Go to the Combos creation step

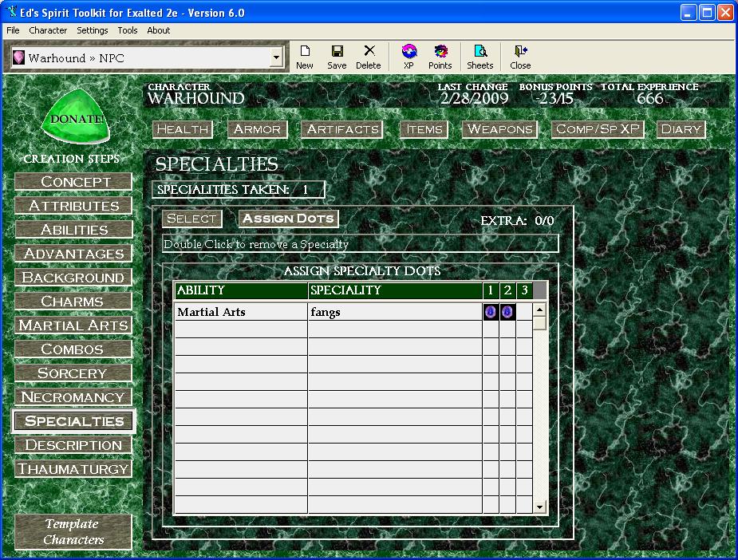tap(73, 349)
